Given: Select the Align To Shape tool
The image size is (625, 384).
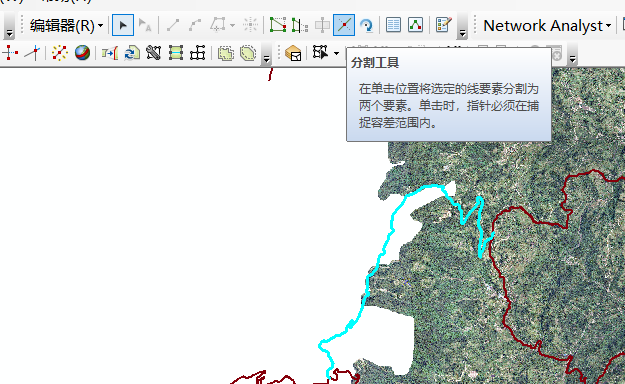Looking at the screenshot, I should [x=176, y=53].
